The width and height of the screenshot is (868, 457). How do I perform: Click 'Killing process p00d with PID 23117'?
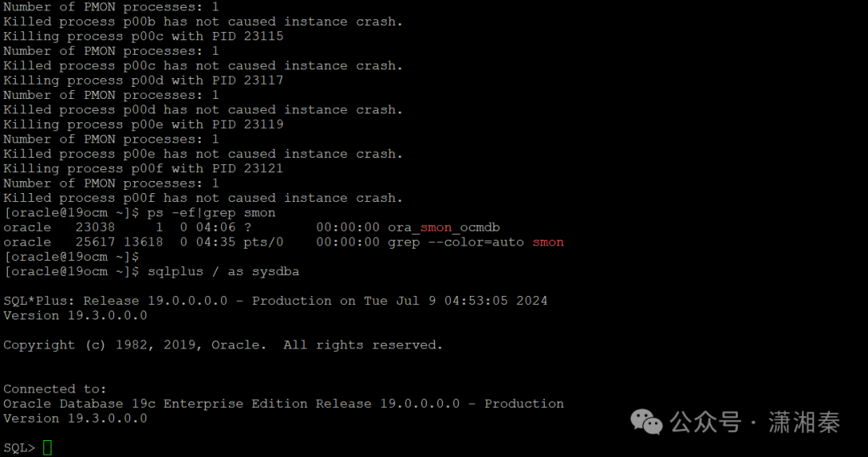(x=143, y=80)
